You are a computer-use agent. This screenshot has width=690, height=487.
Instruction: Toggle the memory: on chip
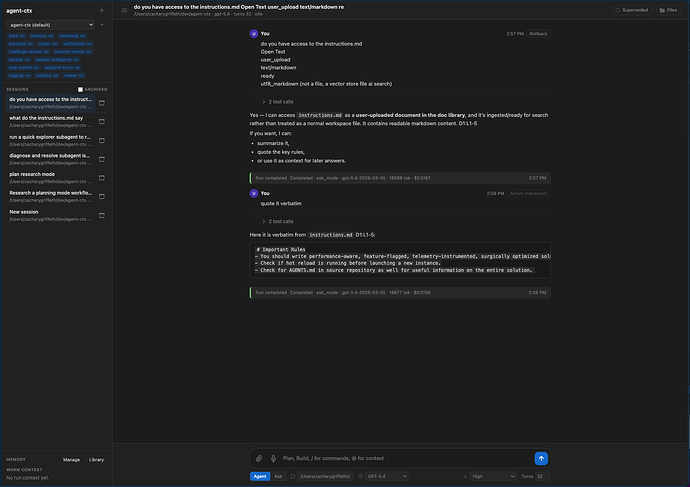coord(42,36)
